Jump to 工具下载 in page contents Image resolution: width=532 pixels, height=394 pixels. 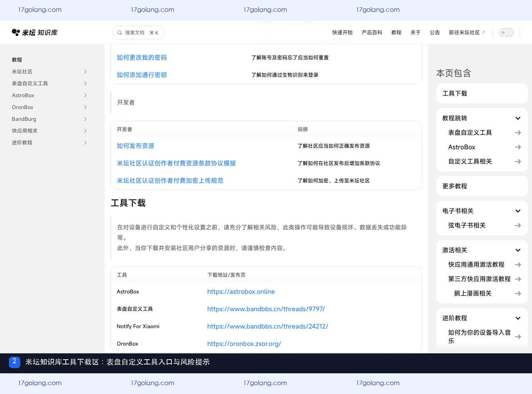(x=482, y=94)
